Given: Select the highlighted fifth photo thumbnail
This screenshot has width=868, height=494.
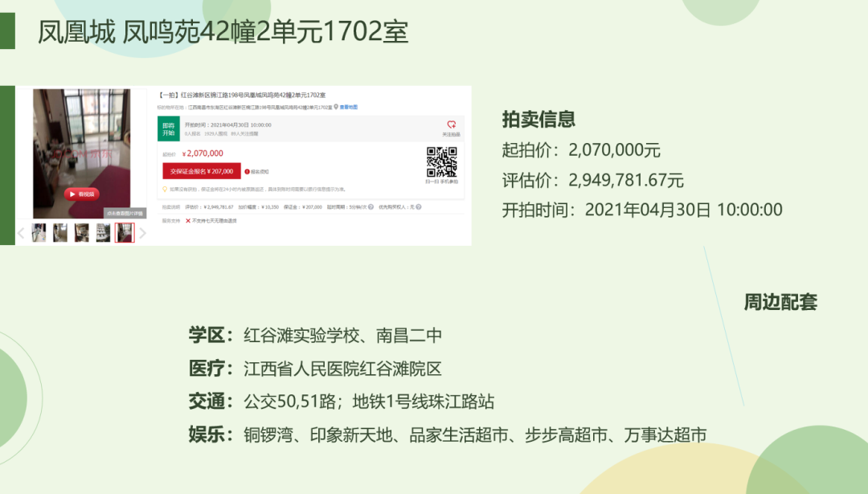Looking at the screenshot, I should click(x=125, y=233).
